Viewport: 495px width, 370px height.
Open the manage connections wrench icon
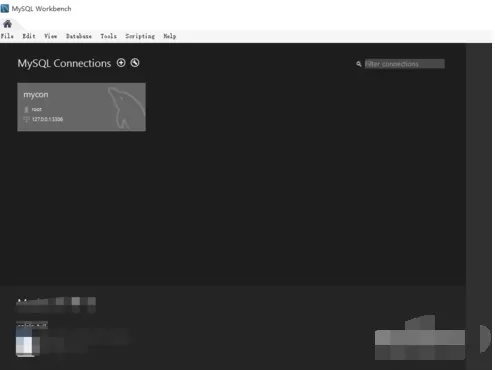coord(135,63)
